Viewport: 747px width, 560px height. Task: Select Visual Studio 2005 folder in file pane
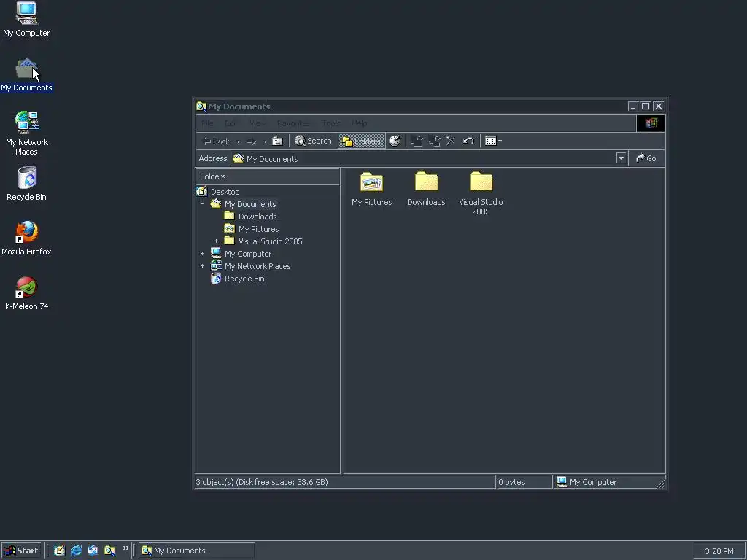click(481, 193)
